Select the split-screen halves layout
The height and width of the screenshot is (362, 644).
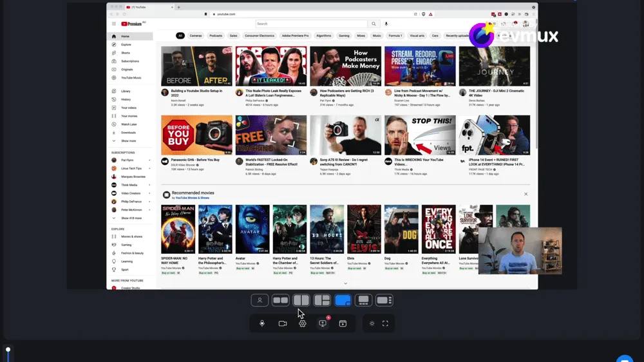point(301,300)
